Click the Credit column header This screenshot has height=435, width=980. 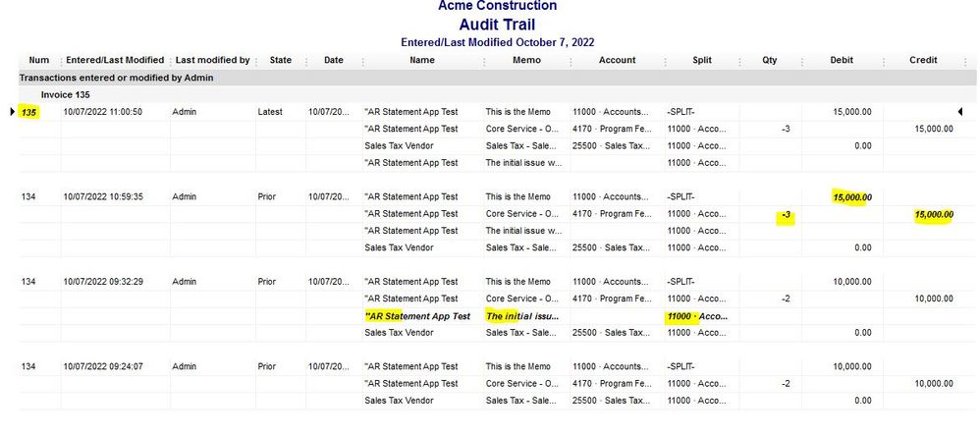click(x=923, y=60)
